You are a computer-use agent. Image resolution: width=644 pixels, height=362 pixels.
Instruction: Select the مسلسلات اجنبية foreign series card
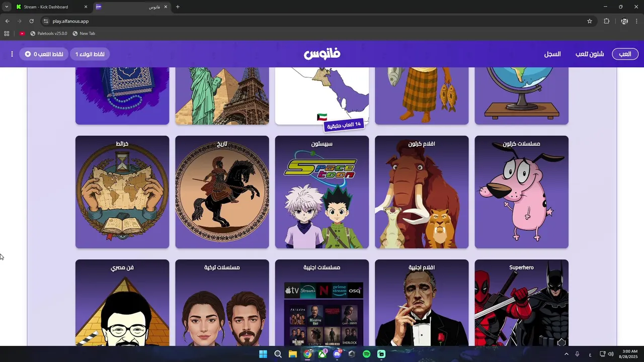click(322, 303)
